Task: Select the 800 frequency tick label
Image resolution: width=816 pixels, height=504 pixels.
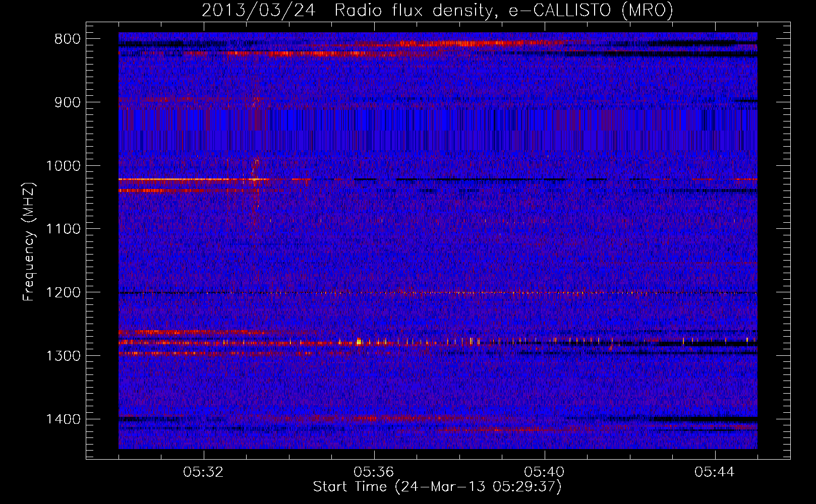Action: click(67, 39)
